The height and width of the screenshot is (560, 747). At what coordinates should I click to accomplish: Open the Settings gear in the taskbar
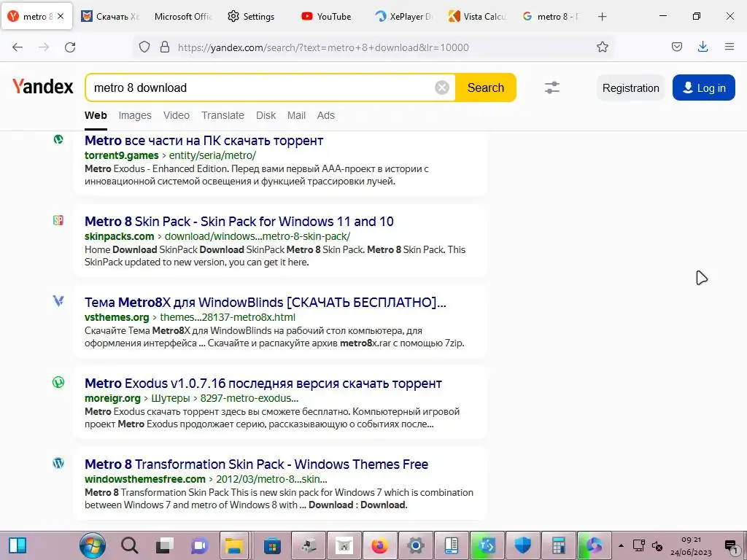(415, 545)
